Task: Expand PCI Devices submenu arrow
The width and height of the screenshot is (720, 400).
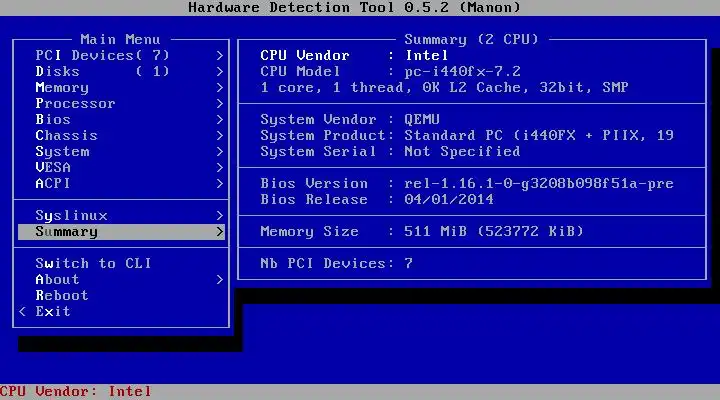Action: click(x=219, y=56)
